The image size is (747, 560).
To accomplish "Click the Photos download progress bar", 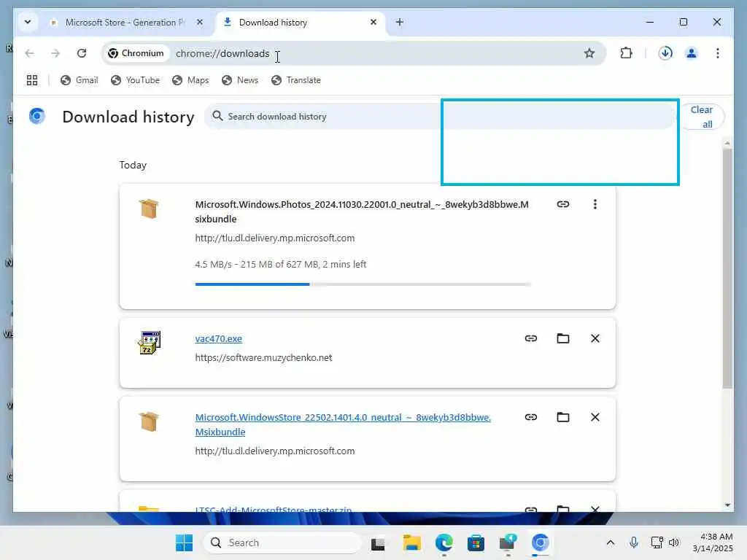I will 363,284.
